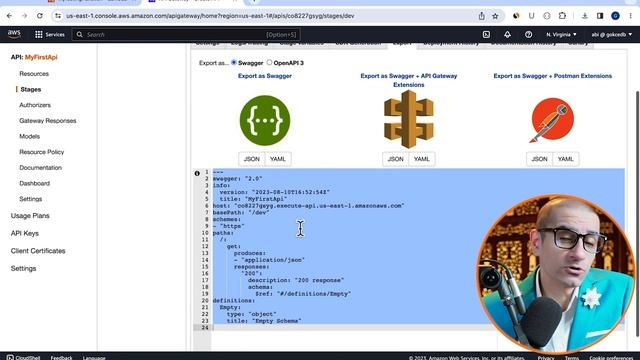Export Swagger + Postman Extensions as JSON

(539, 159)
